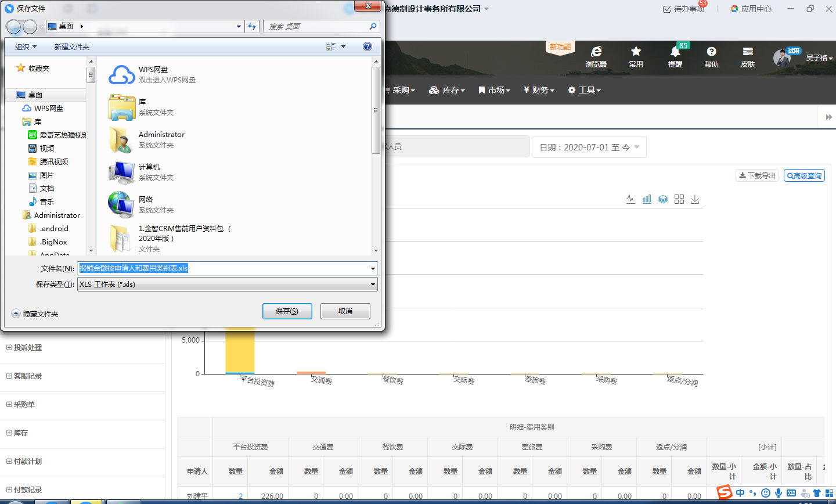This screenshot has height=504, width=836.
Task: Select grid layout chart icon
Action: point(679,199)
